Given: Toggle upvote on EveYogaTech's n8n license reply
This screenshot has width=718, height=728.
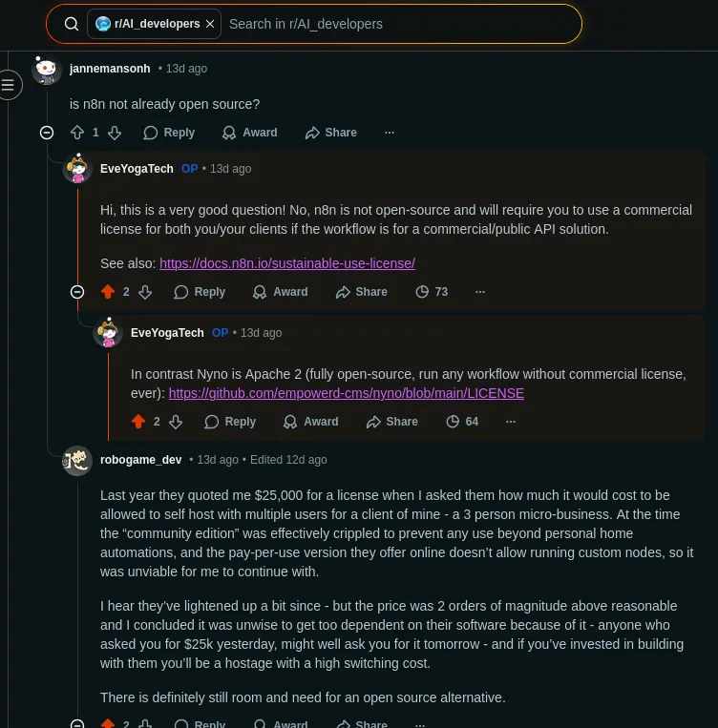Looking at the screenshot, I should (x=108, y=292).
